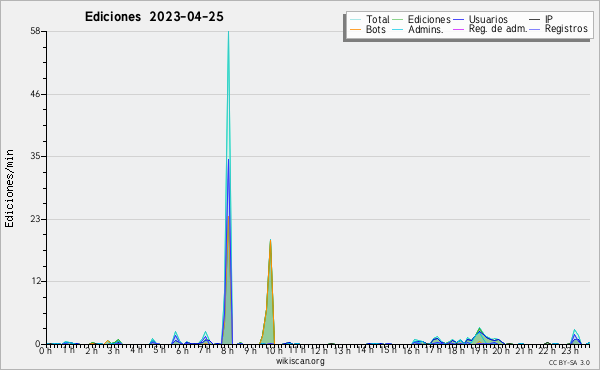Click the 'Total' legend entry

tap(378, 19)
